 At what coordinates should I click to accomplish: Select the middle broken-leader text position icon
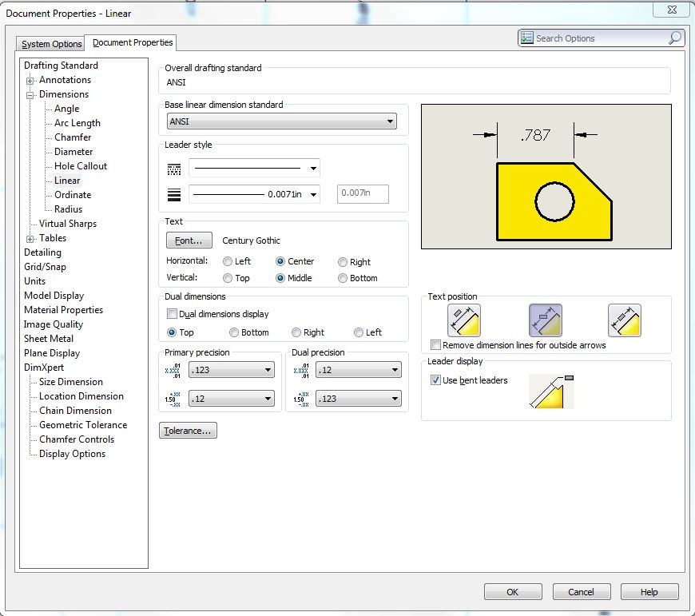click(x=545, y=320)
